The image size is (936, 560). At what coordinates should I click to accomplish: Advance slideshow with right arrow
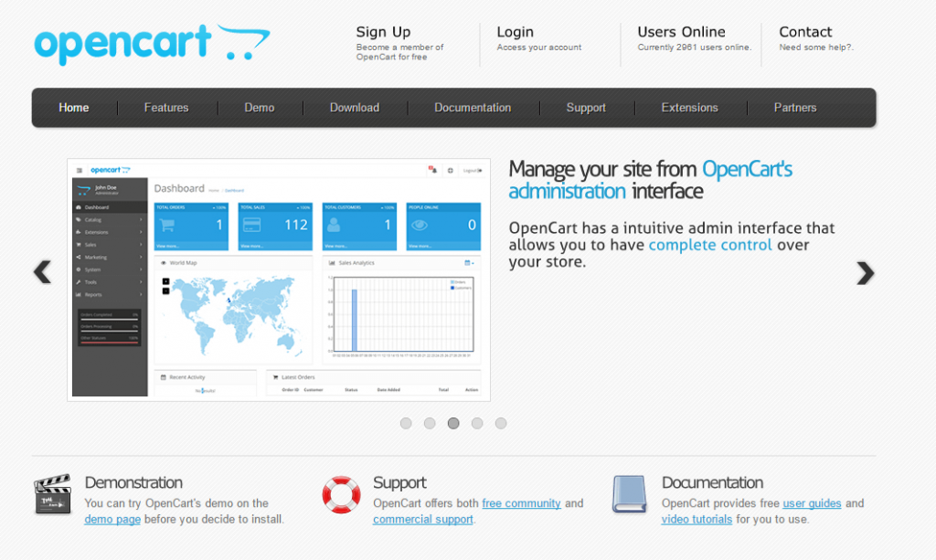[x=865, y=272]
